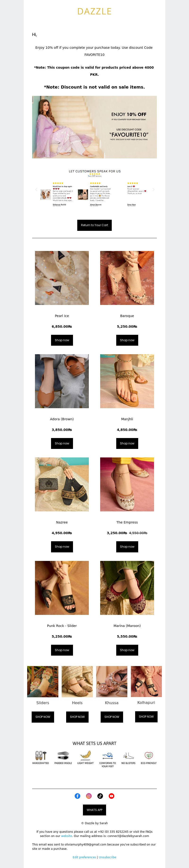Shop now for Marina (Maroon)
Screen dimensions: 189x868
(x=127, y=650)
